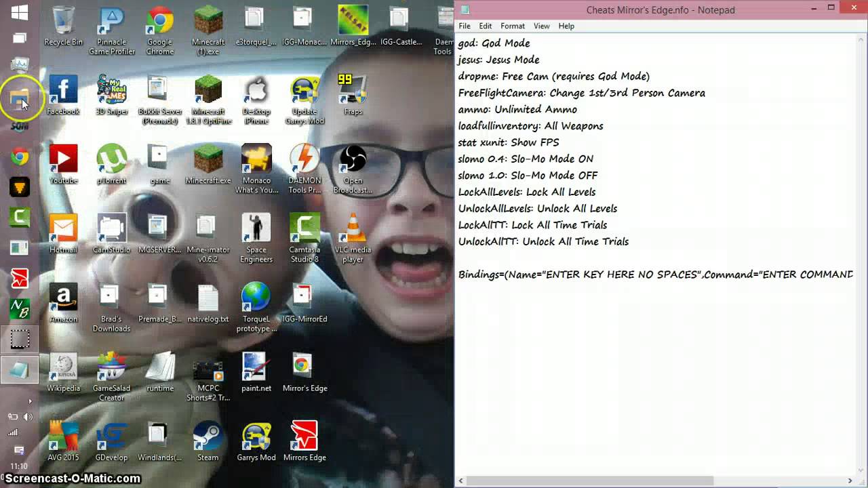The height and width of the screenshot is (488, 868).
Task: Launch 3D Sniper game shortcut
Action: (112, 95)
